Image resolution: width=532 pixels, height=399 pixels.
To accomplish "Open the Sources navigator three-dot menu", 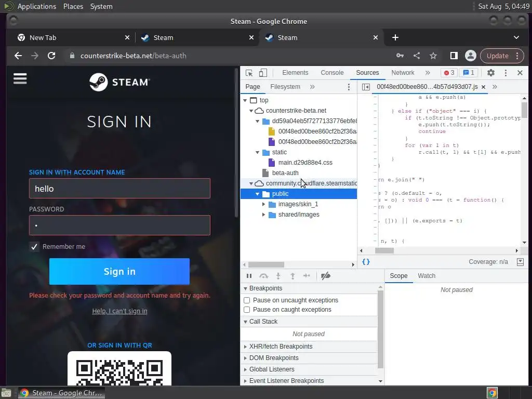I will [x=349, y=87].
